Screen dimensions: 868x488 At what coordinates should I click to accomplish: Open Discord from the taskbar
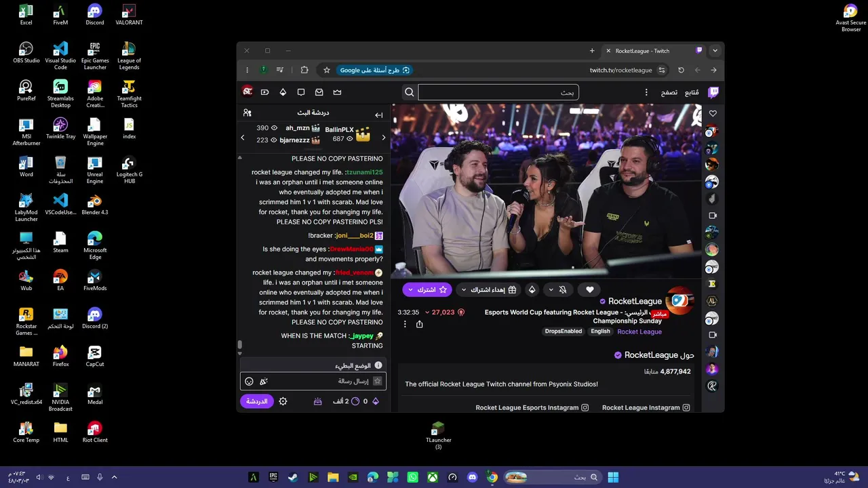(473, 477)
